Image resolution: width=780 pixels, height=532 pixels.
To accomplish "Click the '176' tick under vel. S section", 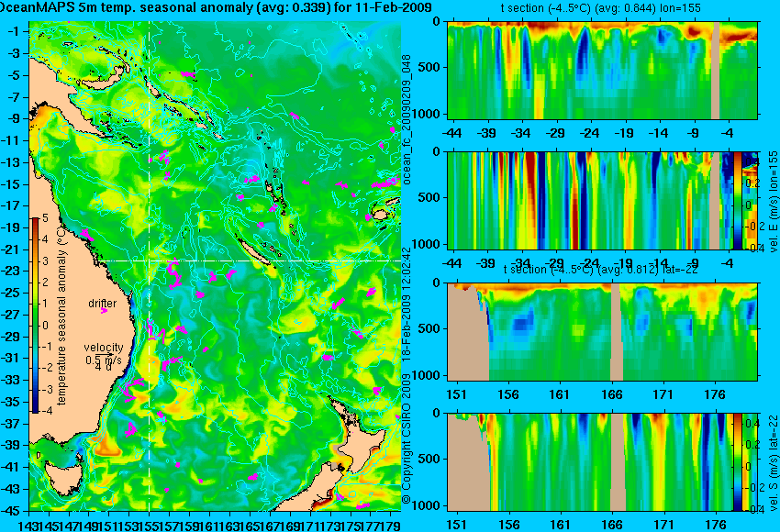I will coord(716,525).
